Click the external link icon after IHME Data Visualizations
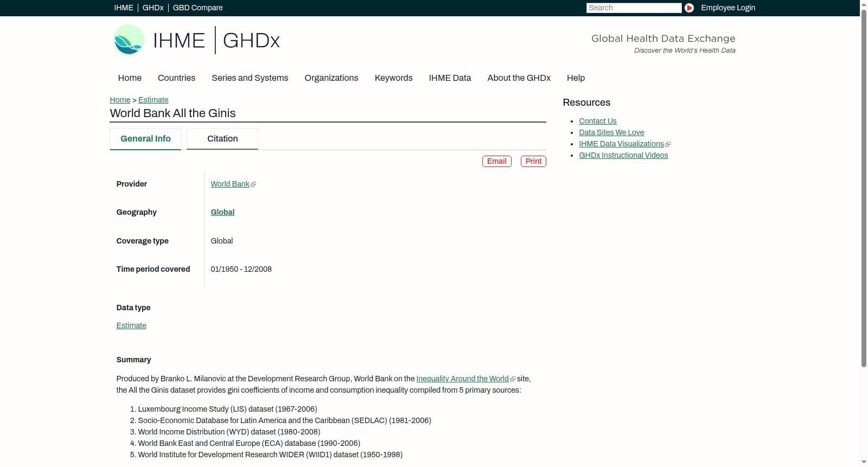Image resolution: width=868 pixels, height=467 pixels. click(668, 144)
